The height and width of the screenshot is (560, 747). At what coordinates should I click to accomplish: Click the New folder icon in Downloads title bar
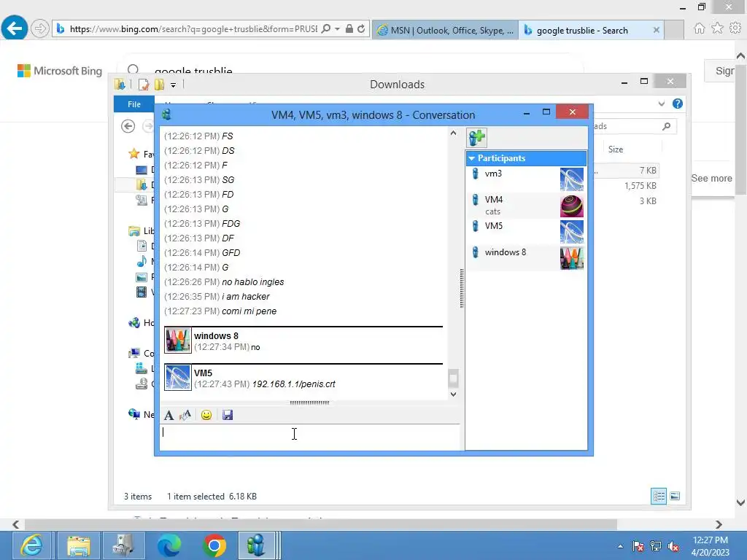point(160,85)
